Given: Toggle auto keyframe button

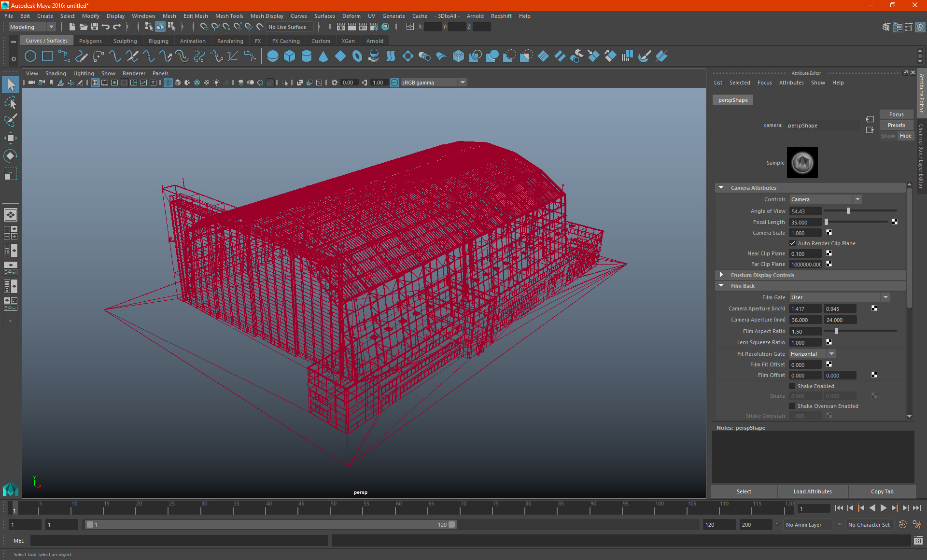Looking at the screenshot, I should 903,525.
